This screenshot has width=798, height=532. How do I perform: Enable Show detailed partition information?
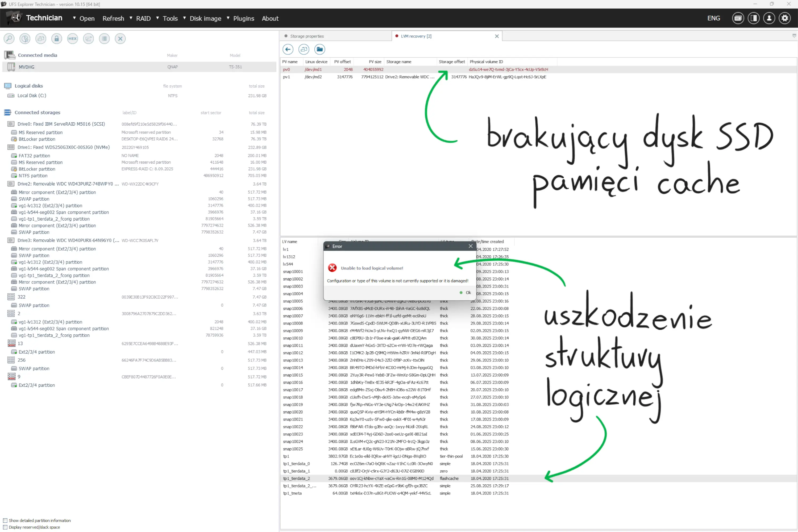point(5,521)
